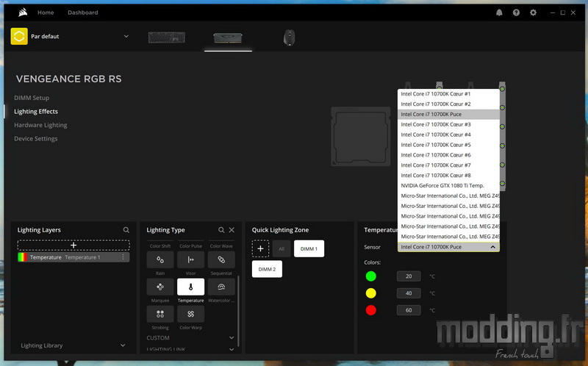Select the Temperature 1 lighting layer
The image size is (588, 366).
73,257
